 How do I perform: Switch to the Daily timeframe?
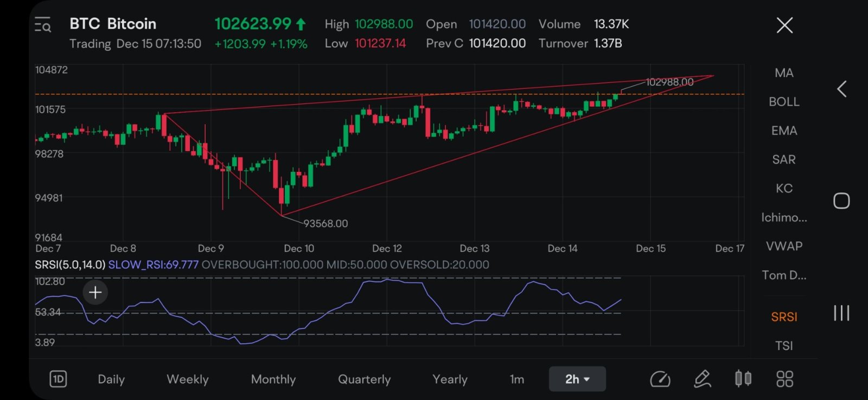coord(111,379)
